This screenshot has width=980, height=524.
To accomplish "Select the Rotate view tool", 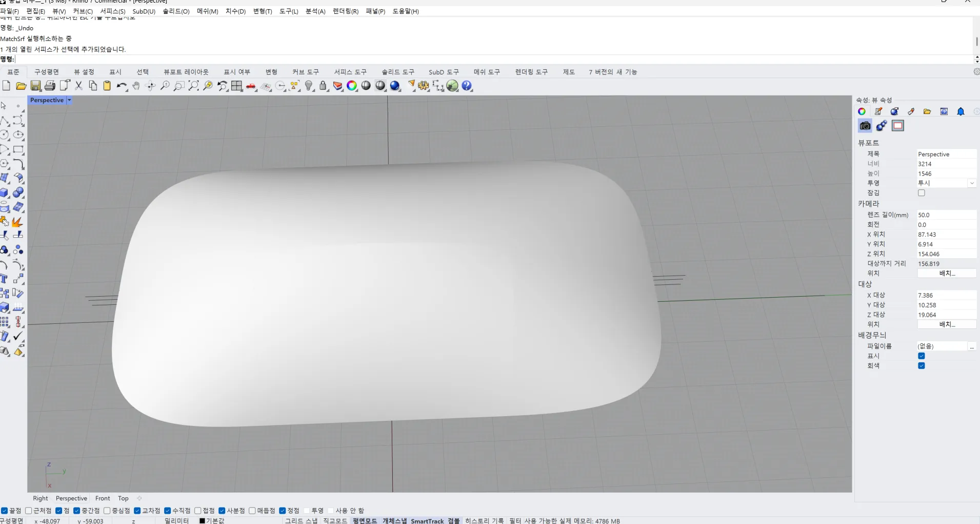I will [x=150, y=86].
